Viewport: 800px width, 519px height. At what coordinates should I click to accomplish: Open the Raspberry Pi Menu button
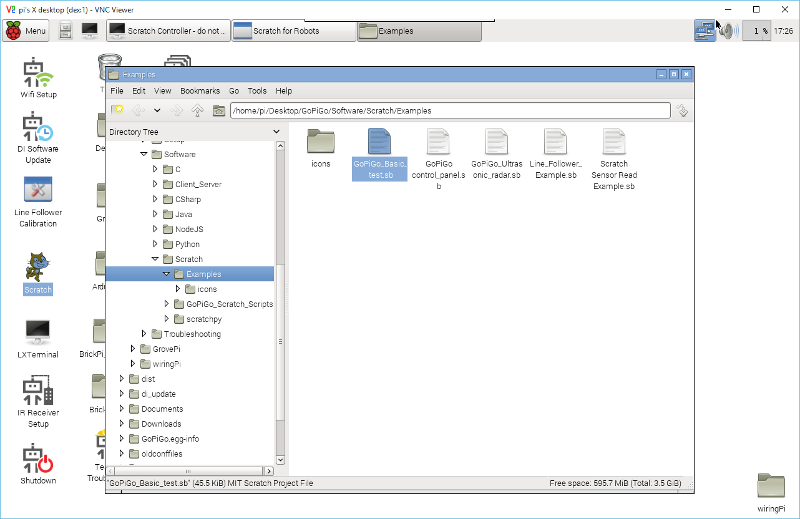coord(27,31)
